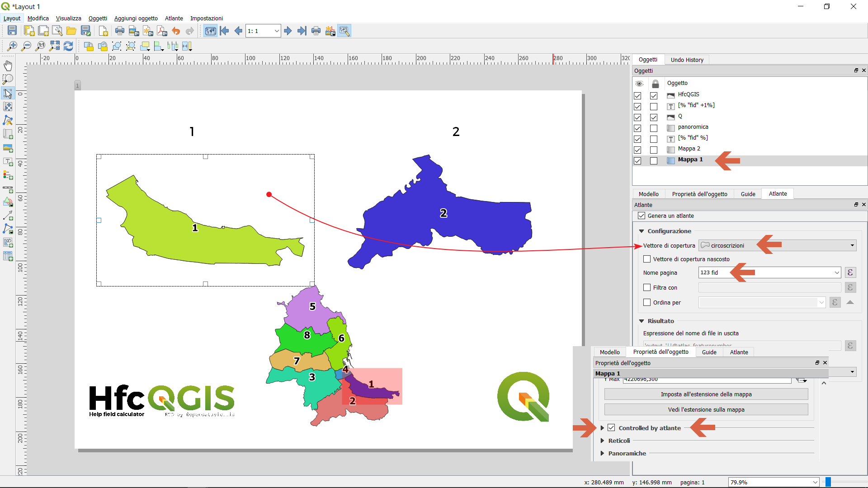The height and width of the screenshot is (488, 868).
Task: Go to next atlas feature
Action: [x=288, y=31]
